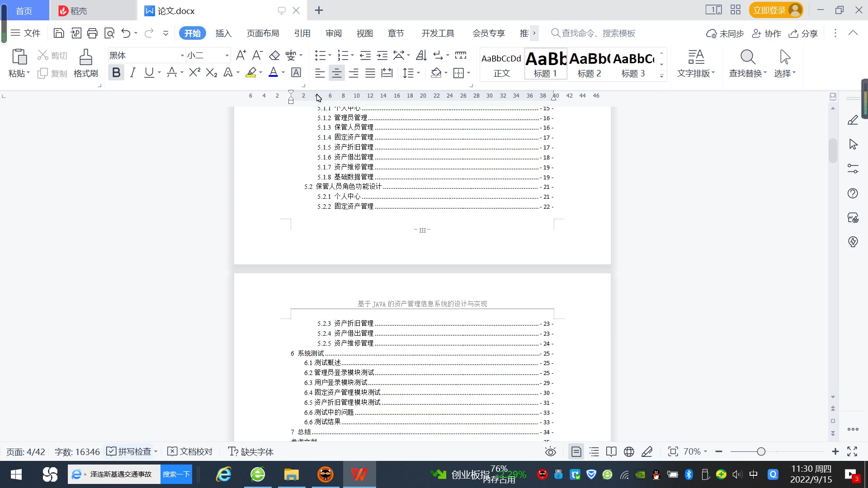Open the References (引用) tab
868x488 pixels.
(x=302, y=33)
